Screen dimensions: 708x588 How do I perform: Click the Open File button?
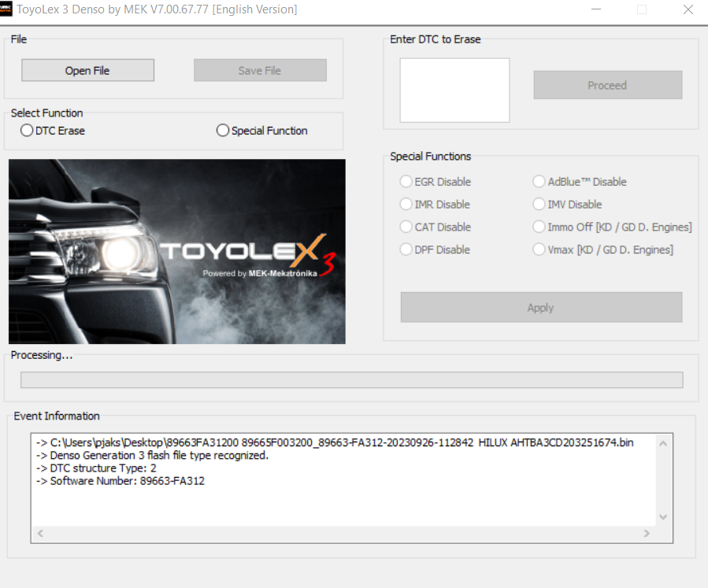coord(87,70)
